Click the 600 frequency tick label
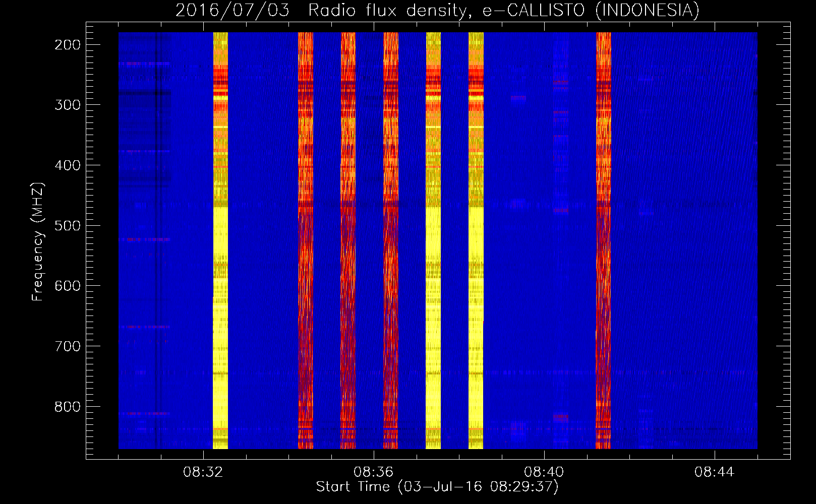The width and height of the screenshot is (816, 504). (68, 286)
